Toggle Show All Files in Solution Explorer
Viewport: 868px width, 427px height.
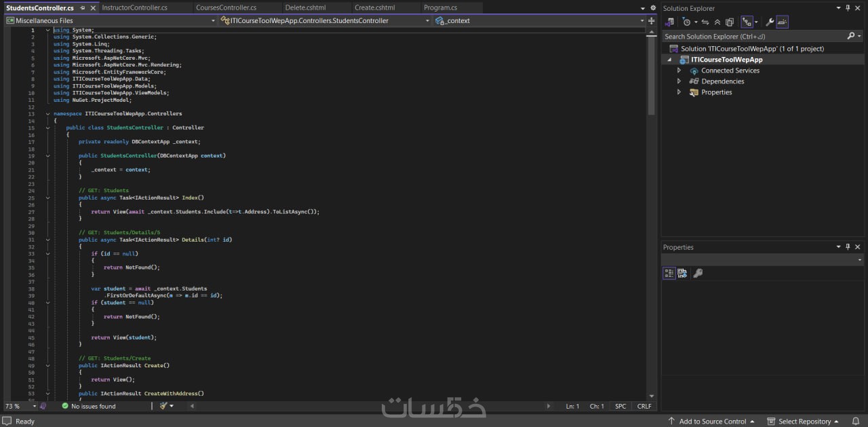(730, 22)
